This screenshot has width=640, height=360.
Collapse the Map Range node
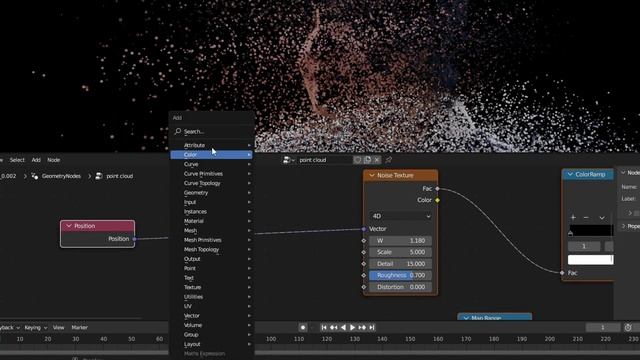[x=466, y=318]
